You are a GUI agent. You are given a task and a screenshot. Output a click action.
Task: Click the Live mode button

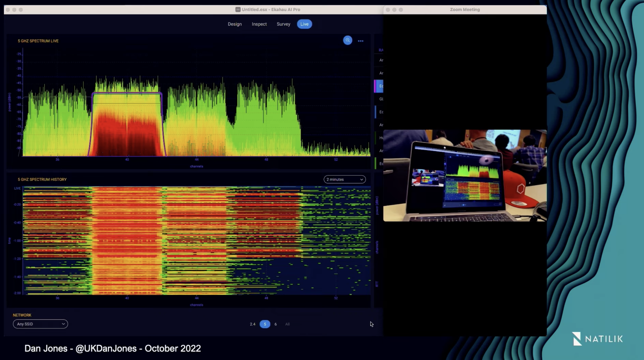304,24
